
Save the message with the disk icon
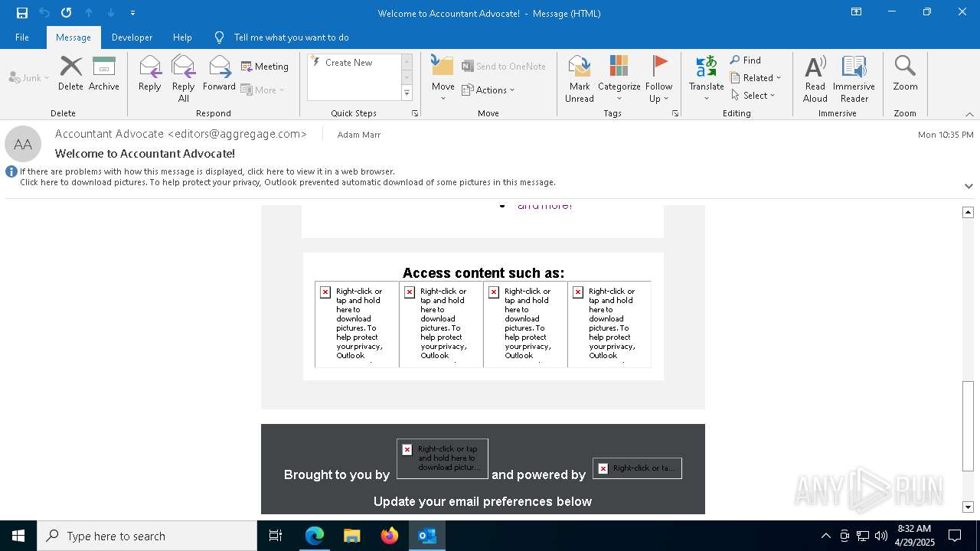[x=21, y=13]
